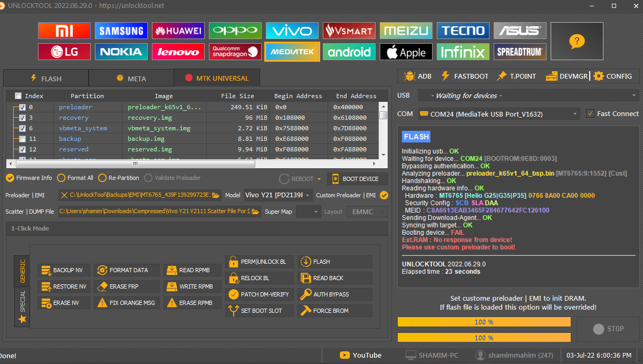Switch to the MTK UNIVERSAL tab
The height and width of the screenshot is (364, 643).
[216, 78]
